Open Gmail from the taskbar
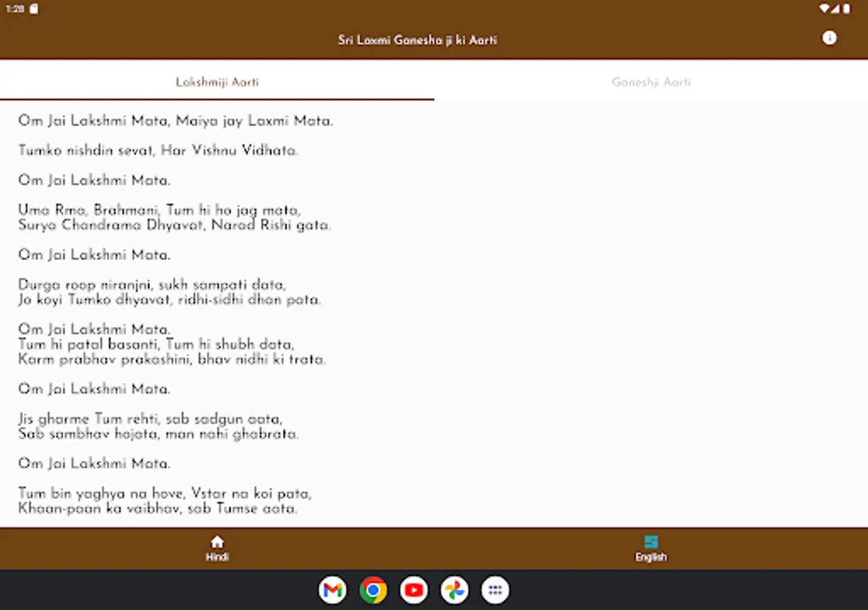 click(x=332, y=590)
